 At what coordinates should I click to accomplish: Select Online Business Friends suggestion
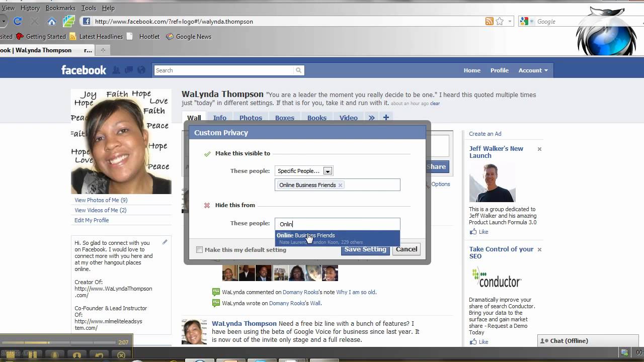tap(338, 238)
